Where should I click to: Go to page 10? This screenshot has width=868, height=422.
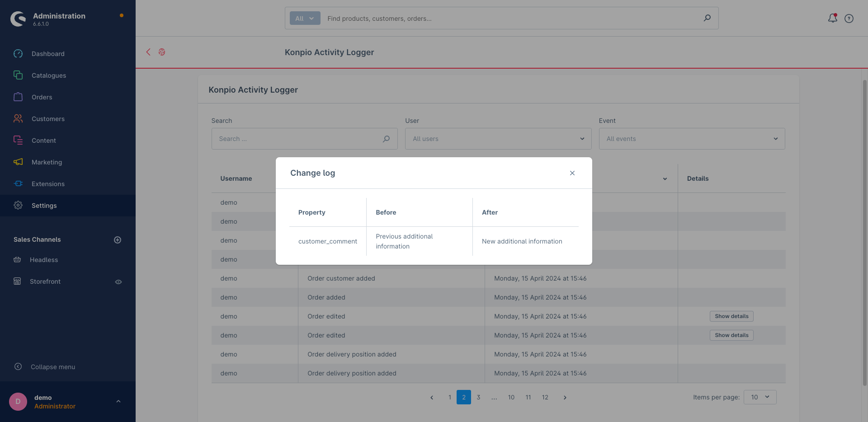[511, 397]
